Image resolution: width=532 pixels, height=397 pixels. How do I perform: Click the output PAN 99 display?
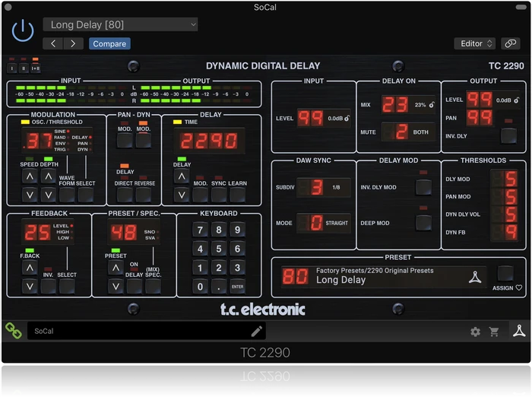point(480,118)
